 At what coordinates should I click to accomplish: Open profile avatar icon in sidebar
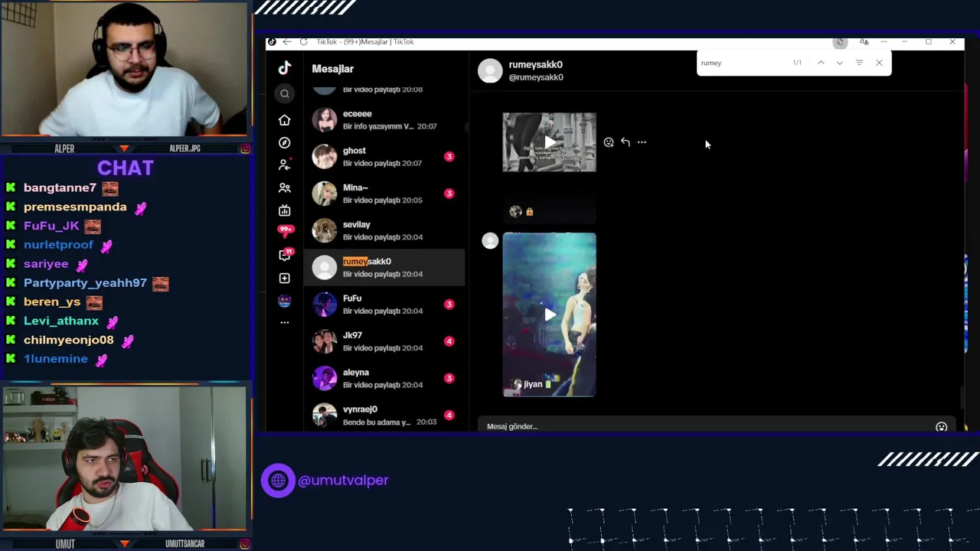285,301
